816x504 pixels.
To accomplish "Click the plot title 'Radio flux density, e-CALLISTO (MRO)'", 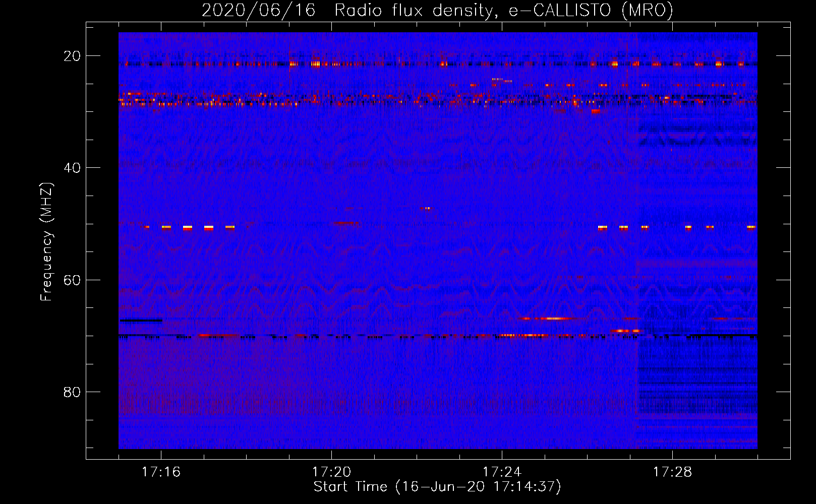I will (504, 11).
